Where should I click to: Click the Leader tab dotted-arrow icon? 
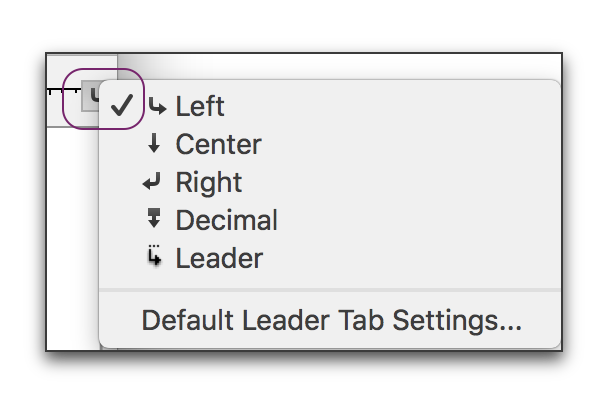pos(155,255)
